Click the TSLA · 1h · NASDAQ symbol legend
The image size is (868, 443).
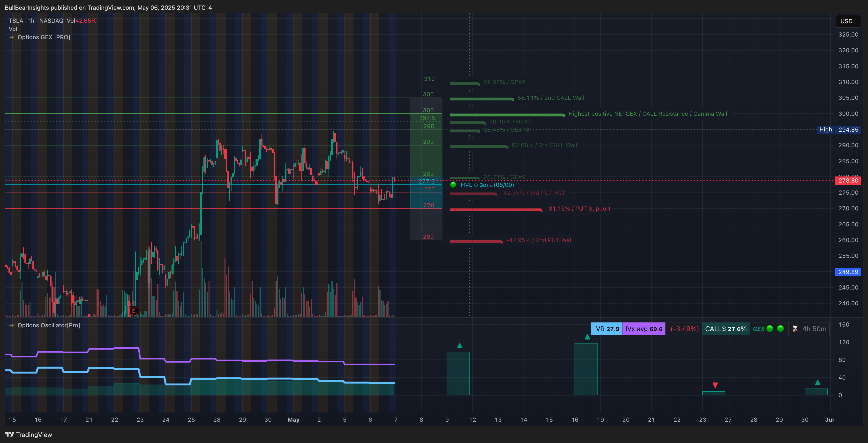coord(36,21)
